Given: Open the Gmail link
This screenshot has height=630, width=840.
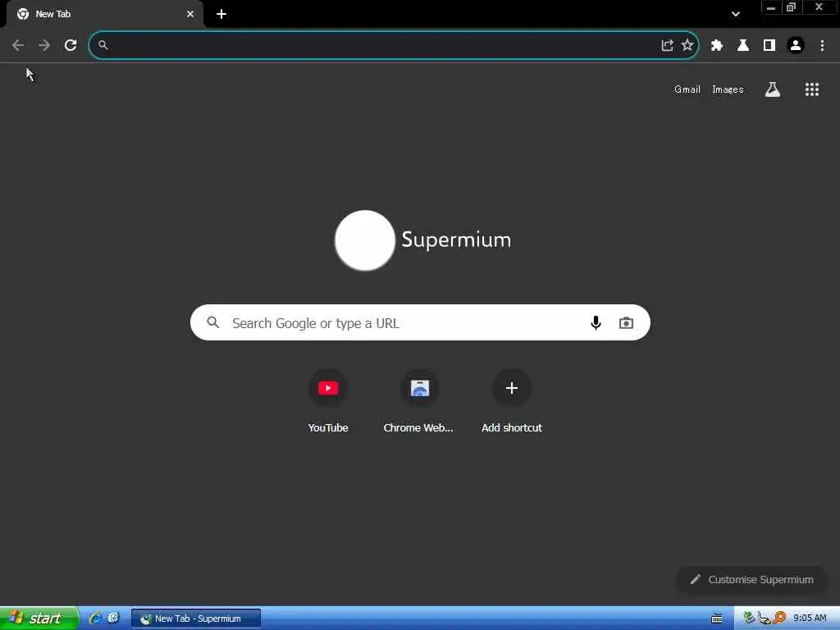Looking at the screenshot, I should pyautogui.click(x=687, y=89).
